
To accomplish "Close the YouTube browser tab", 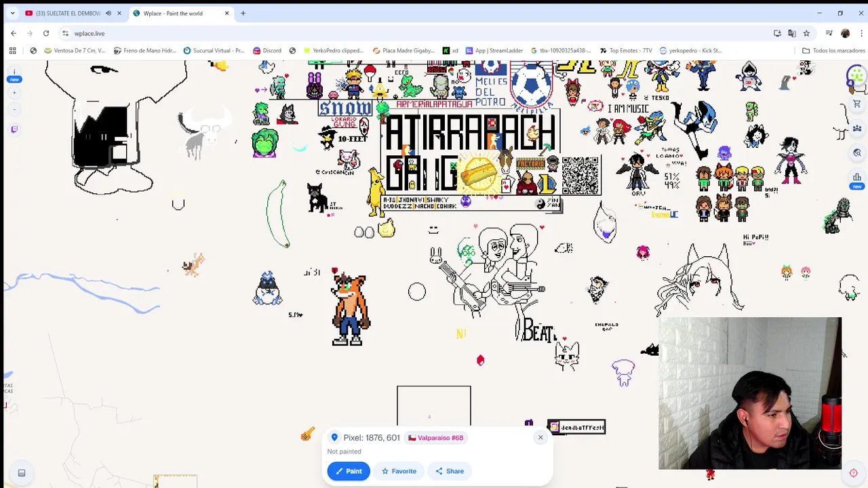I will pyautogui.click(x=119, y=13).
